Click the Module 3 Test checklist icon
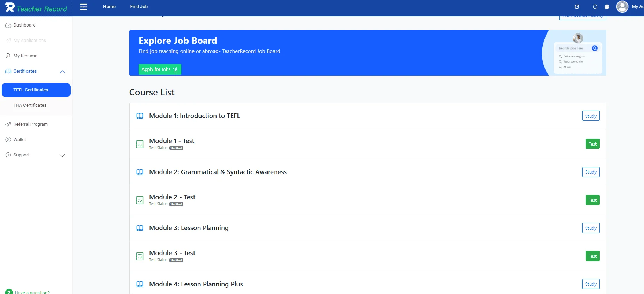 pyautogui.click(x=140, y=256)
